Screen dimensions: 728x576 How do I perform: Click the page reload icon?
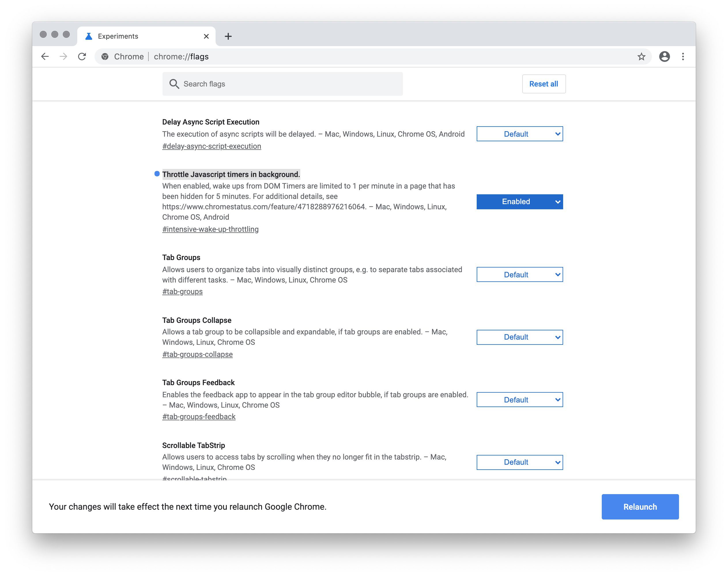(82, 56)
